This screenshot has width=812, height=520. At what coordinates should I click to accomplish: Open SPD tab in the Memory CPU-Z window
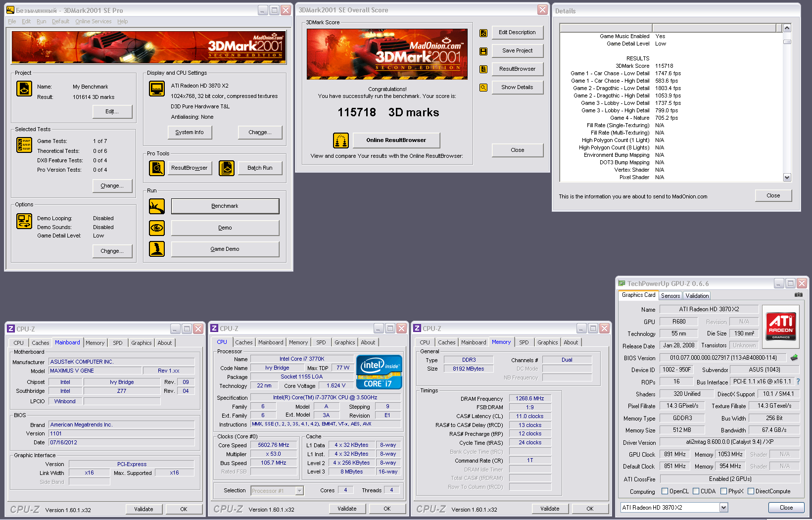pyautogui.click(x=524, y=342)
